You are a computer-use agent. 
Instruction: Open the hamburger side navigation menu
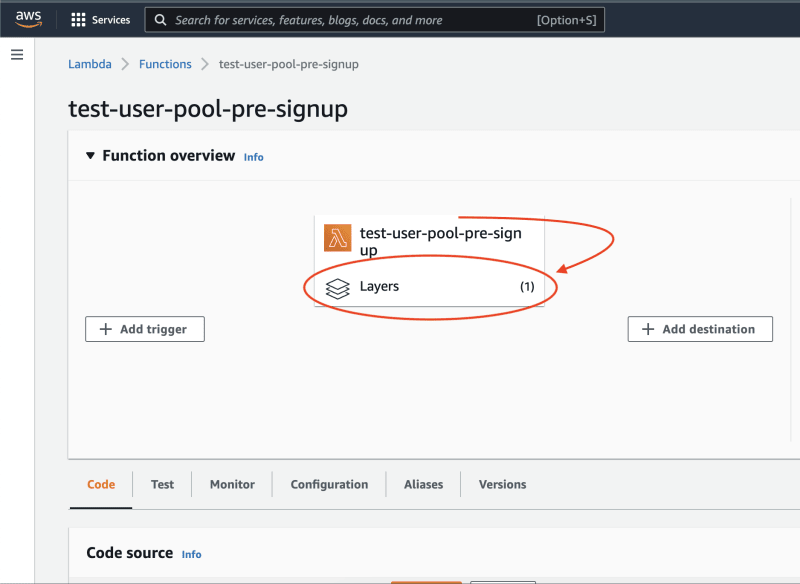[x=17, y=55]
